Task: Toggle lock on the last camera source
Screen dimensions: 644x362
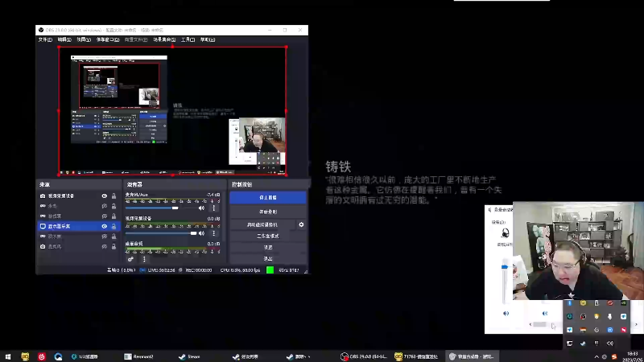Action: [114, 247]
